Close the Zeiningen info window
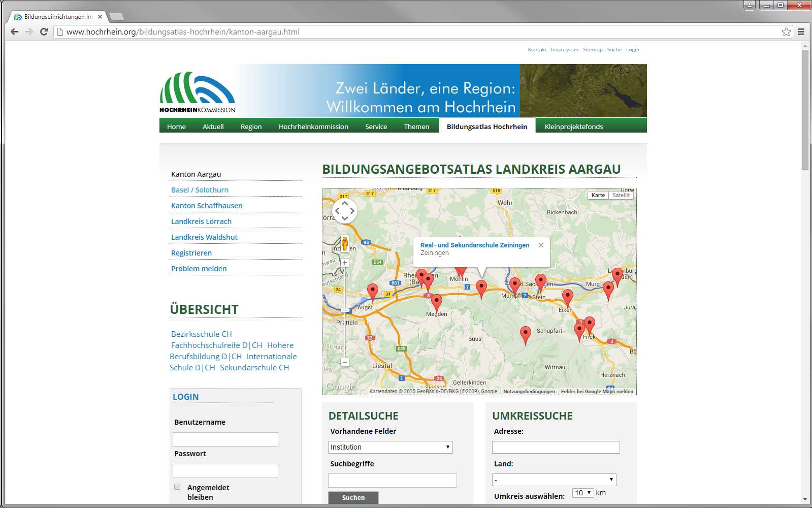 (x=541, y=245)
